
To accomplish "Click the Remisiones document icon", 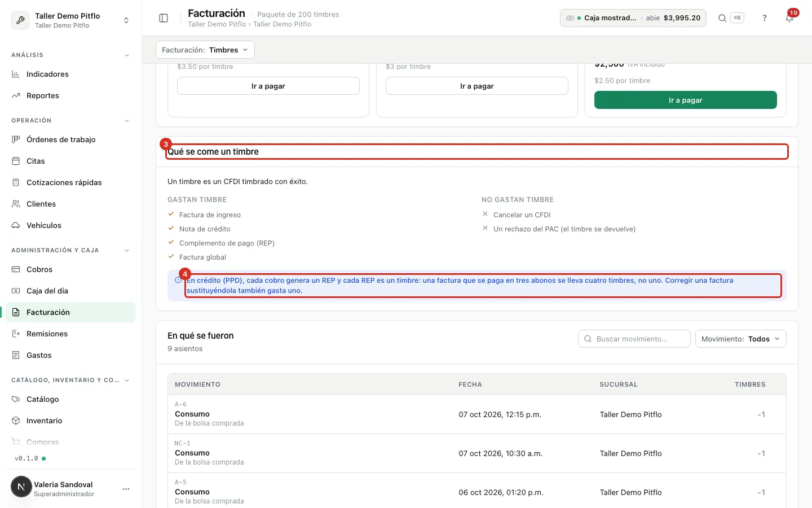I will 16,334.
